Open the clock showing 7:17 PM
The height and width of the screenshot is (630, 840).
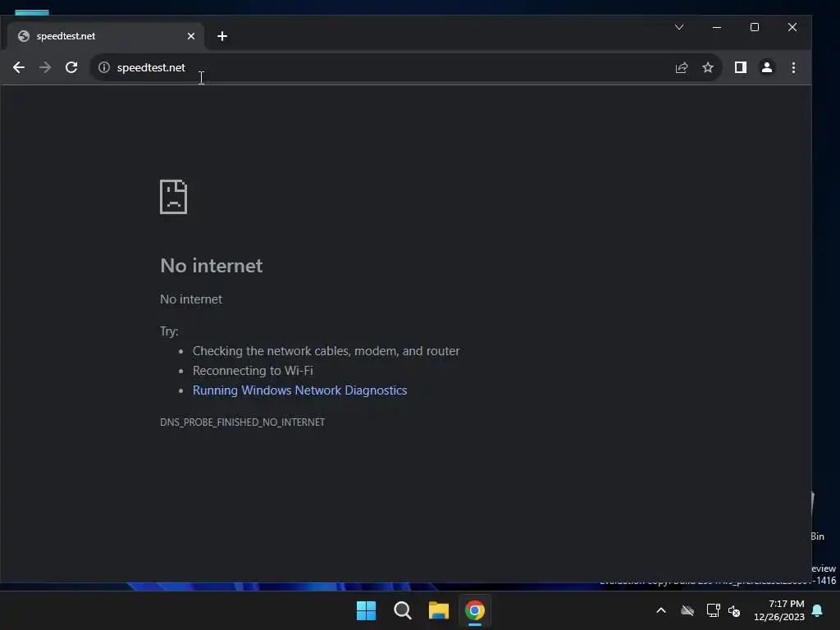779,610
